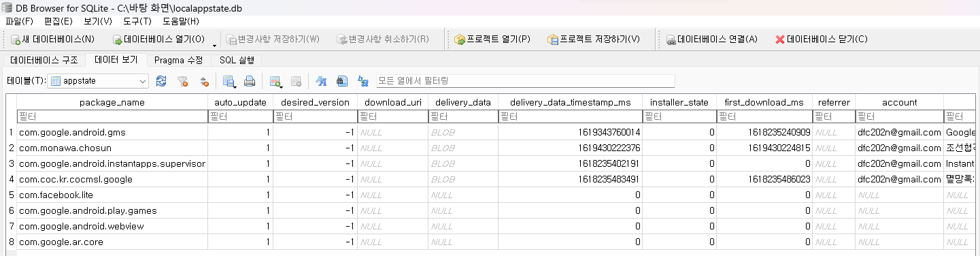Screen dimensions: 980x256
Task: Click the filter field under delivery_data_timestamp_ms
Action: pos(570,116)
